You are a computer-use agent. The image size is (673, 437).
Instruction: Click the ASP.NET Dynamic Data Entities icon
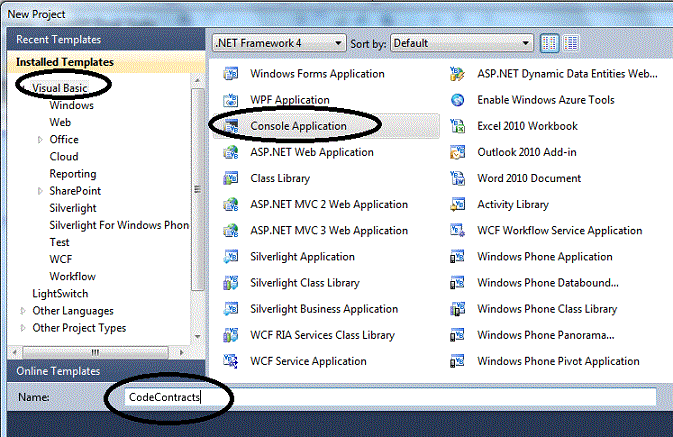click(458, 74)
